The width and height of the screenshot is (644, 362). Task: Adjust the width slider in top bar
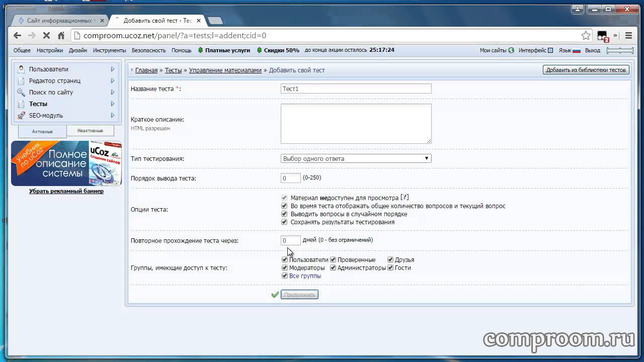pos(620,50)
